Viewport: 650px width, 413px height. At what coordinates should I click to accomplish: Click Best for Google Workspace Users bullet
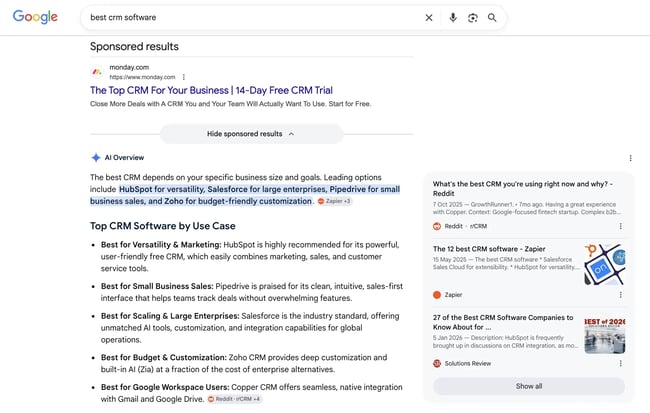point(252,393)
